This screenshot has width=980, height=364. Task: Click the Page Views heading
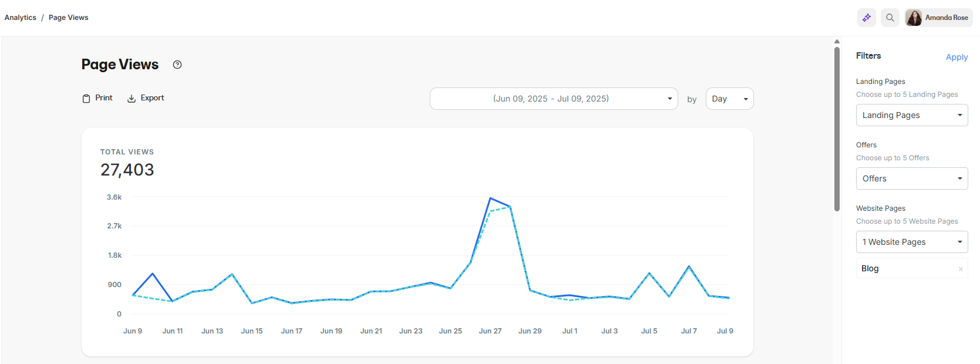pos(120,65)
